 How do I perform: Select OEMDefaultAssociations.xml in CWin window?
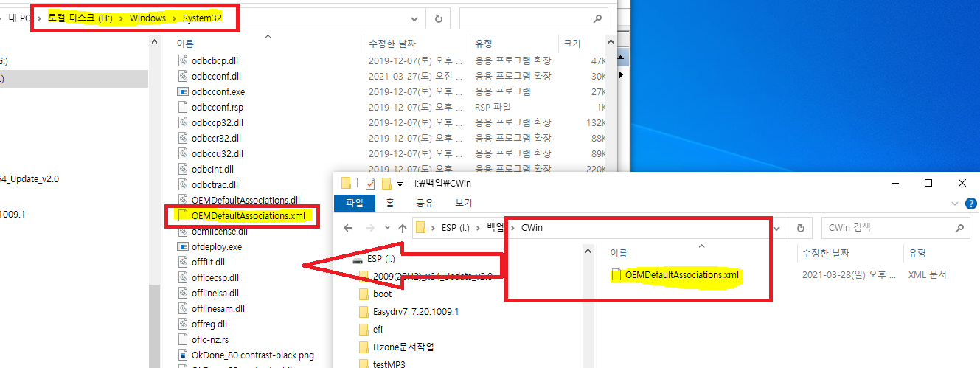click(681, 275)
